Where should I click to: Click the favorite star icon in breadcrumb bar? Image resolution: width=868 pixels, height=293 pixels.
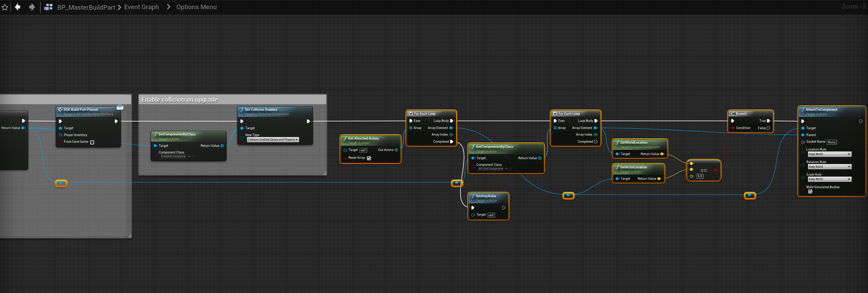(5, 7)
